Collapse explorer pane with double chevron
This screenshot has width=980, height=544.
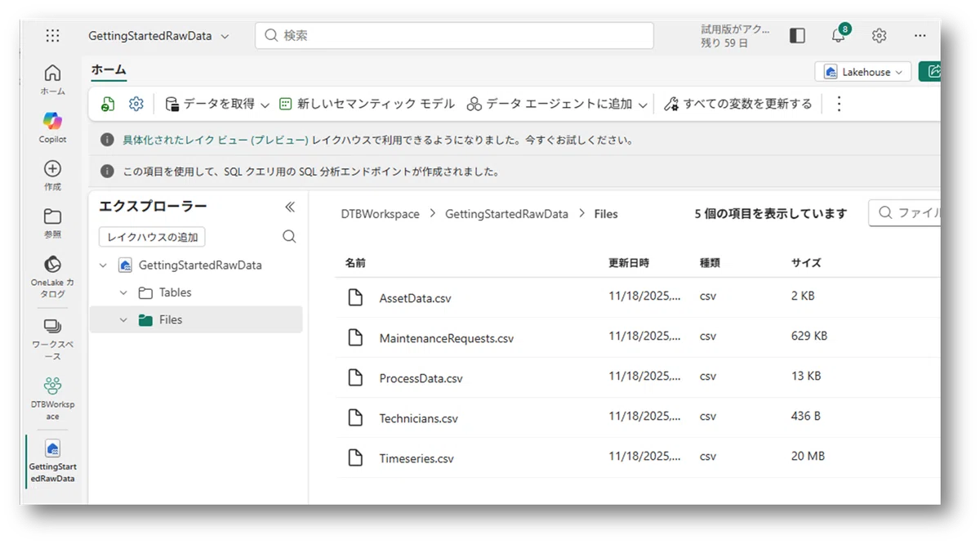289,207
